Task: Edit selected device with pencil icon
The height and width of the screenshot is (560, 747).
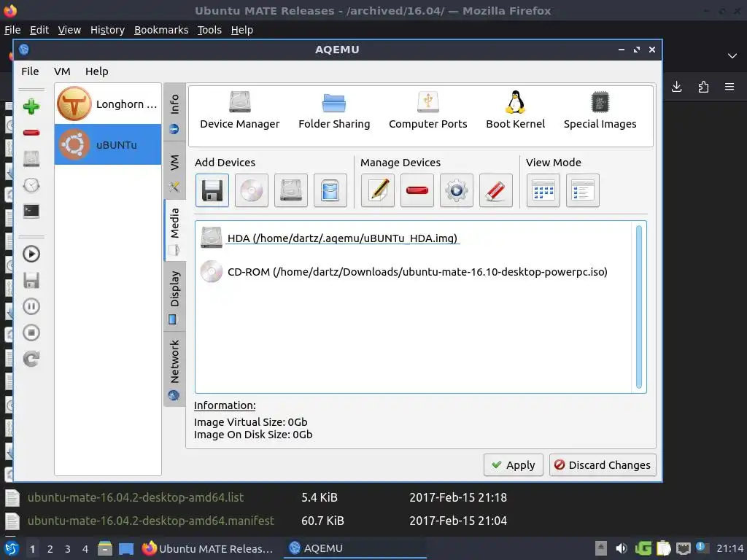Action: pos(378,190)
